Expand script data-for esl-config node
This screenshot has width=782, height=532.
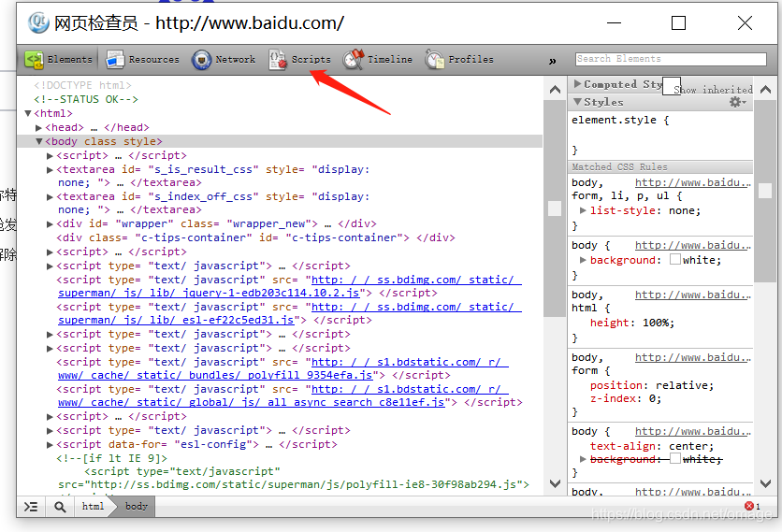click(x=50, y=445)
